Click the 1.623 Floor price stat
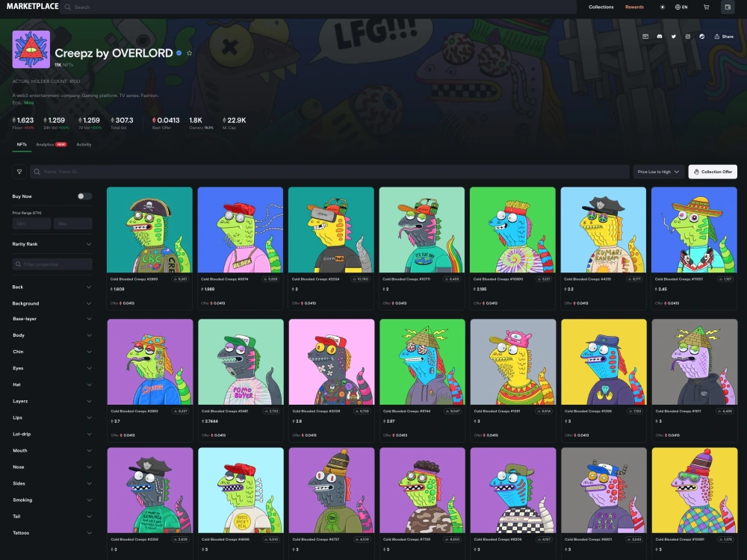The height and width of the screenshot is (560, 747). click(x=23, y=123)
